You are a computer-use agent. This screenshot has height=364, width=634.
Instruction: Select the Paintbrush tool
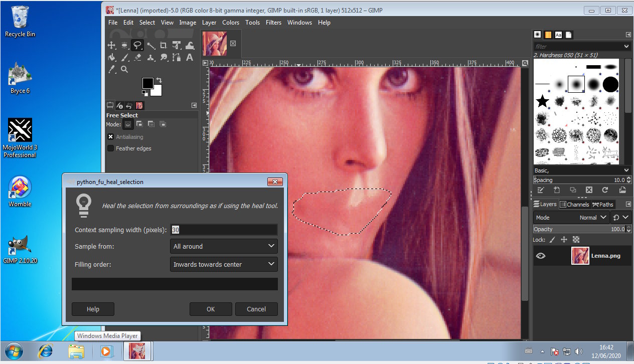coord(124,57)
